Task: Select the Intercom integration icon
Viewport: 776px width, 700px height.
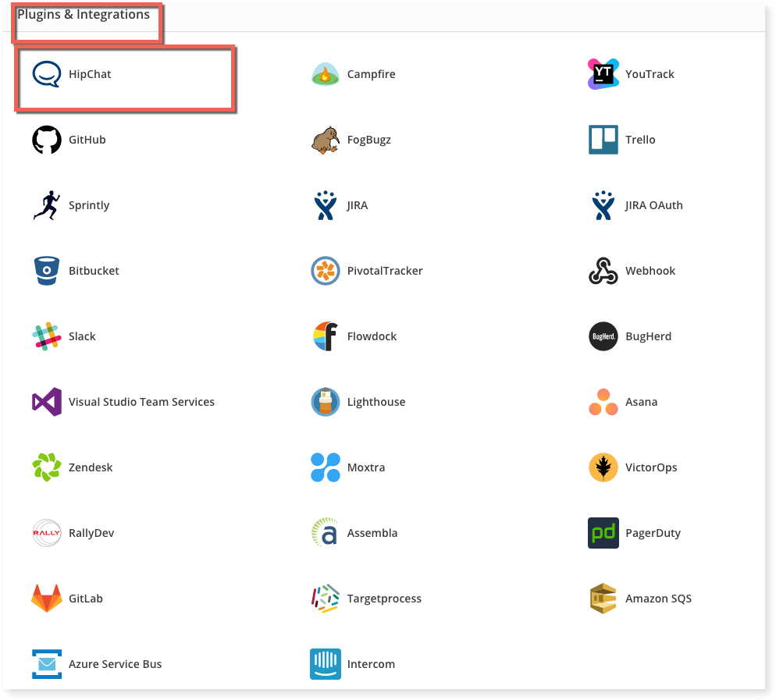Action: (x=325, y=664)
